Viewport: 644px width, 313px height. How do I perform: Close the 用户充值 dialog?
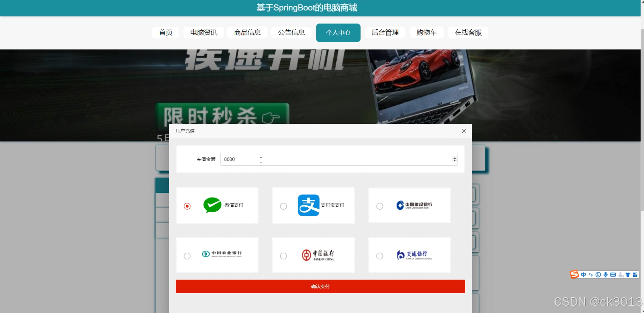464,131
